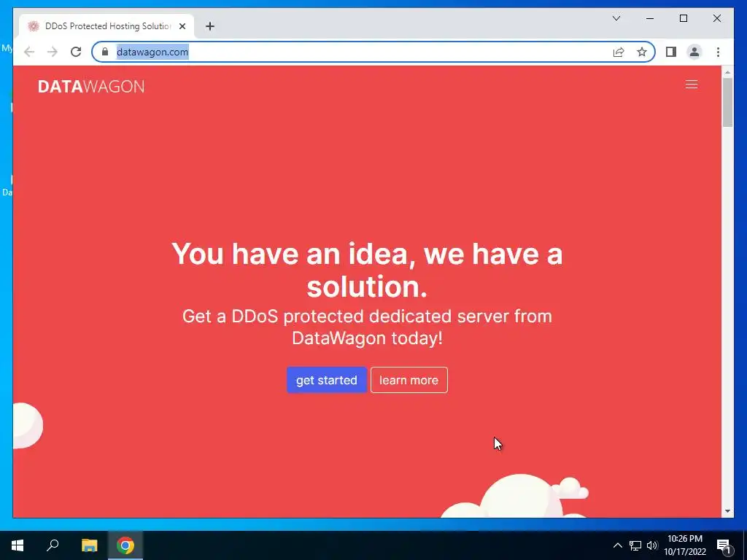Viewport: 747px width, 560px height.
Task: Minimize the Chrome window
Action: tap(650, 18)
